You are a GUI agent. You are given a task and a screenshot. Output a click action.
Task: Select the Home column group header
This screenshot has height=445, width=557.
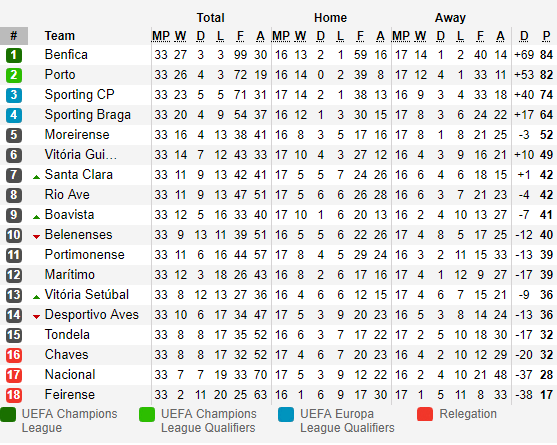[330, 18]
